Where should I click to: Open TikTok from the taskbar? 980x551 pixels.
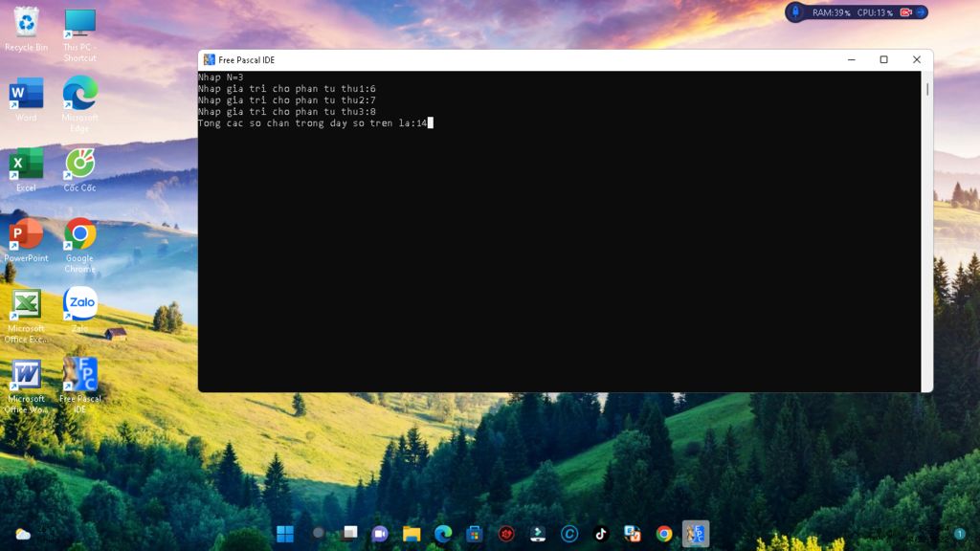tap(601, 534)
